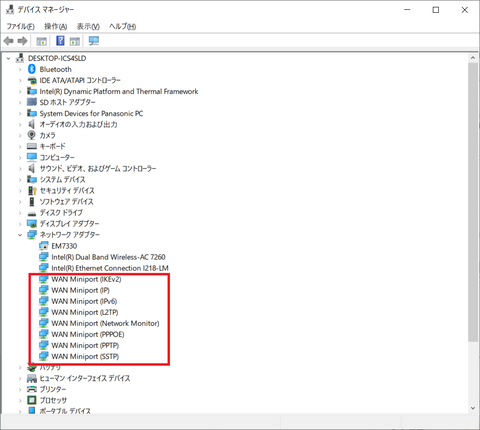Click the EM7330 adapter icon
This screenshot has width=480, height=430.
[x=44, y=246]
